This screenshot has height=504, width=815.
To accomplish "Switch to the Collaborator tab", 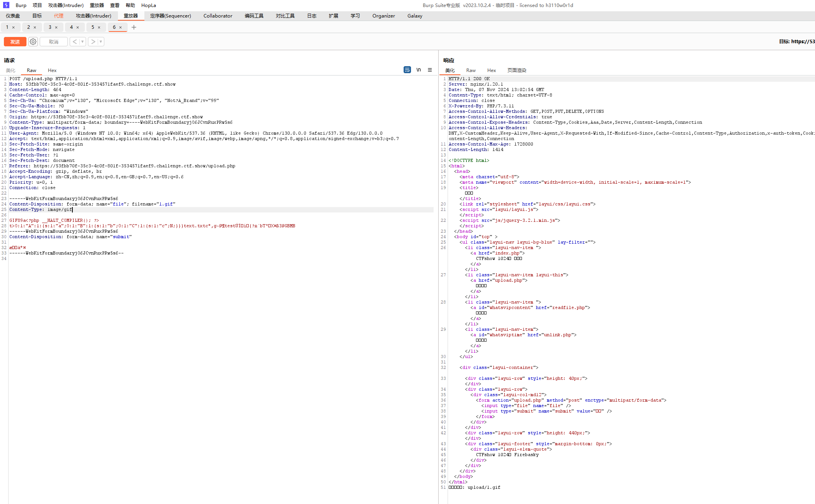I will (218, 16).
